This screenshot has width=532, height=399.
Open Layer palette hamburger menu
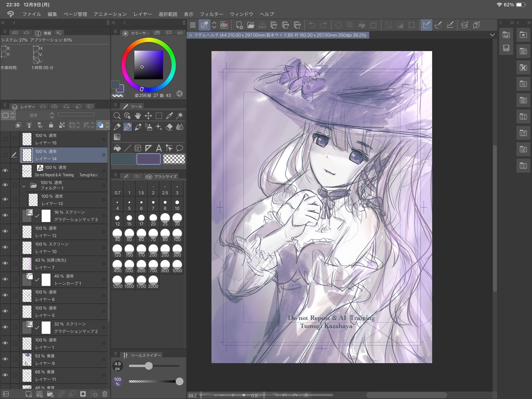(5, 105)
